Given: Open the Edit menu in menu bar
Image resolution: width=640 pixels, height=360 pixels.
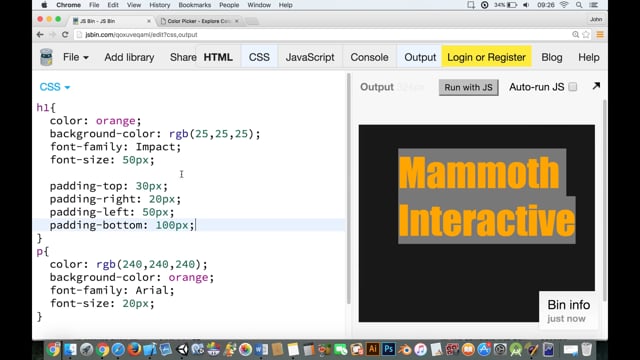Looking at the screenshot, I should click(113, 5).
